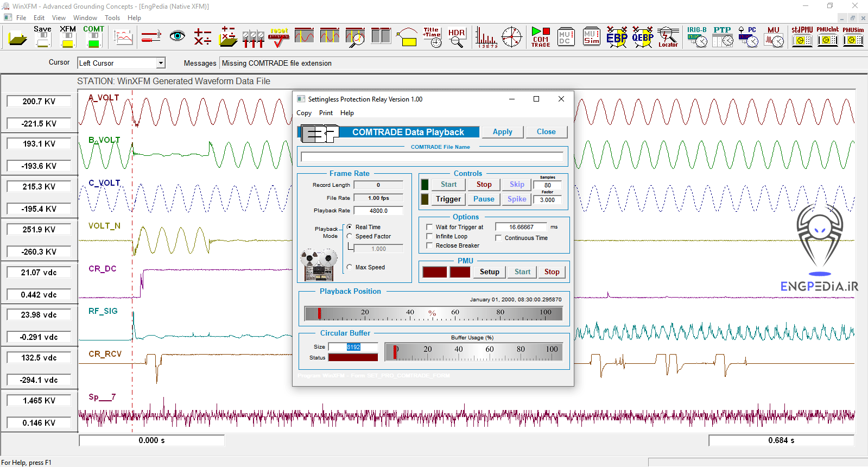Save as COMTRADE using the green disk icon
Viewport: 868px width, 467px height.
click(93, 37)
